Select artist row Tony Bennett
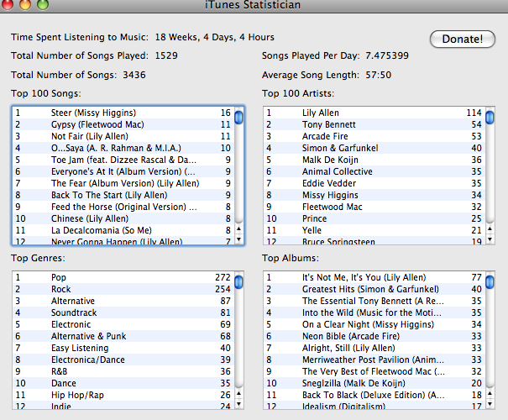 coord(374,124)
